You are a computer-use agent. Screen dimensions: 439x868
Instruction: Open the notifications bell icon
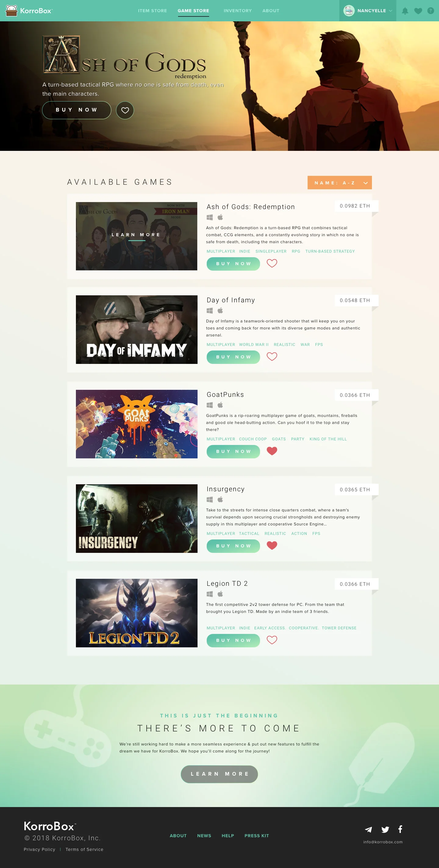[405, 11]
